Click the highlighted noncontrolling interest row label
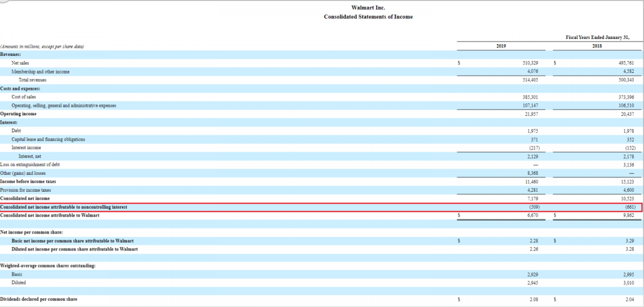Viewport: 644px width, 307px height. click(x=64, y=207)
